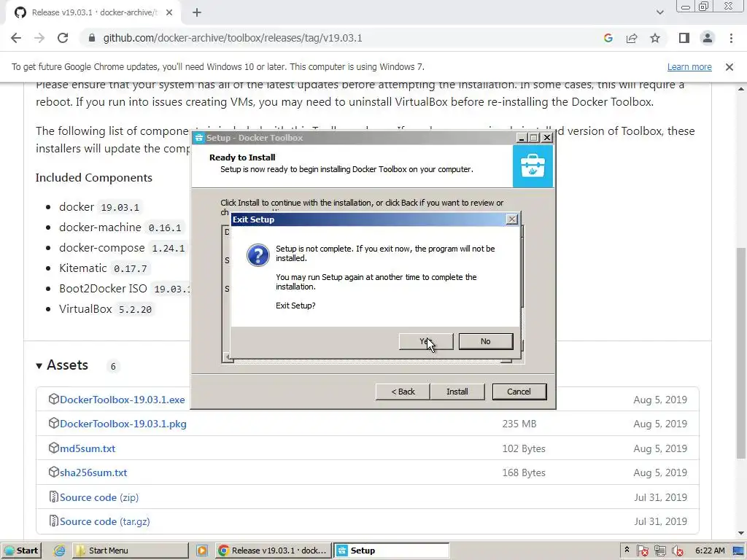Confirm exit by clicking Yes
Image resolution: width=747 pixels, height=560 pixels.
pyautogui.click(x=426, y=341)
